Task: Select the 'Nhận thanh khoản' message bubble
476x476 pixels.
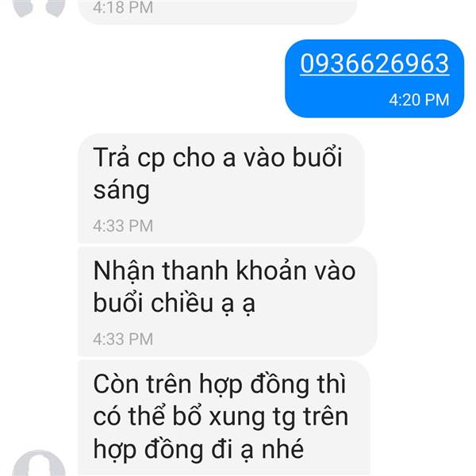Action: 228,301
